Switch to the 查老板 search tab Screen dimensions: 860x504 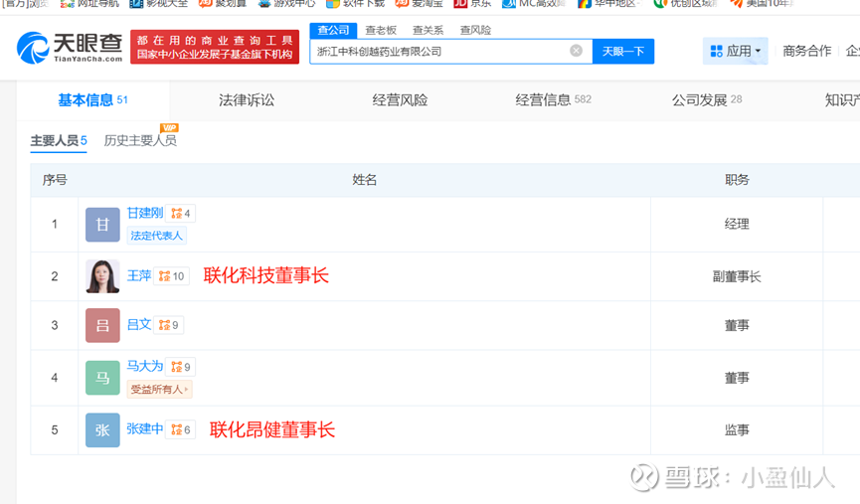[381, 30]
